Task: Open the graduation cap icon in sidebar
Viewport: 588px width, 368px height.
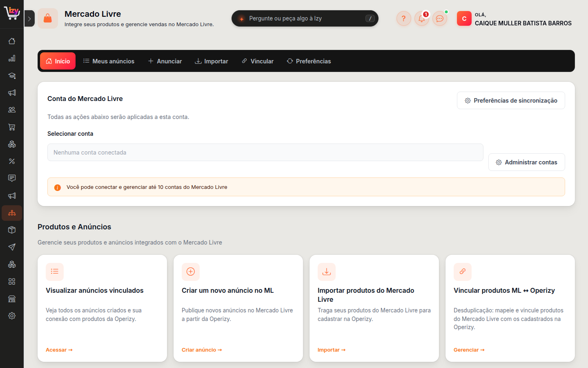Action: (x=12, y=75)
